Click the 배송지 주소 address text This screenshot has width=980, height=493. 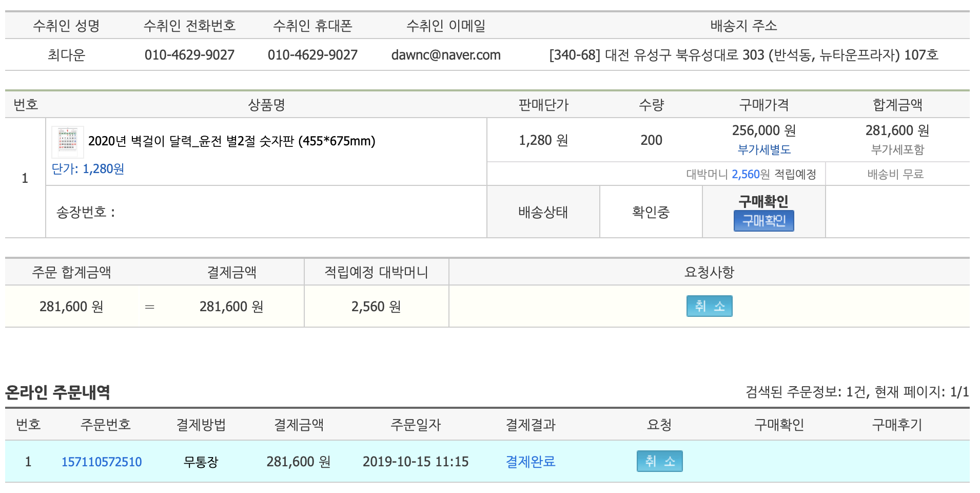(x=743, y=55)
